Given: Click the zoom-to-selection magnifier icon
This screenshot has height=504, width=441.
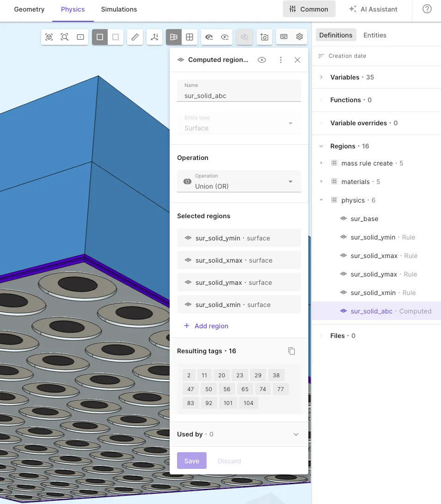Looking at the screenshot, I should (x=65, y=37).
